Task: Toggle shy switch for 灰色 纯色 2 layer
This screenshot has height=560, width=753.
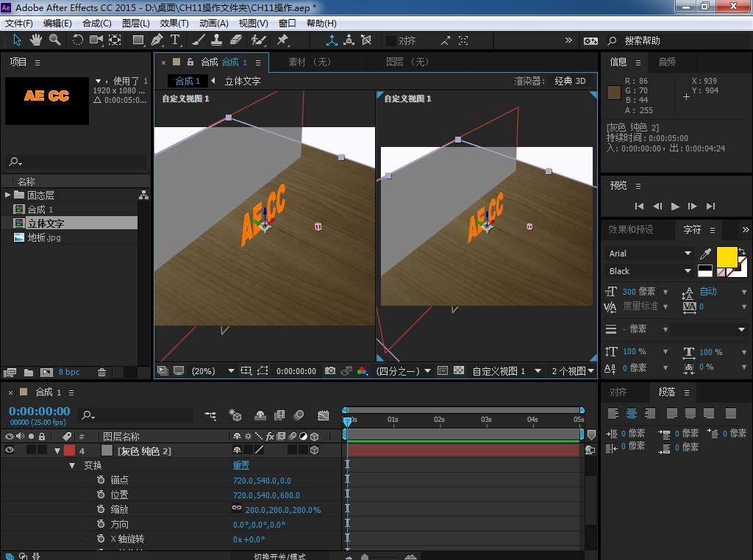Action: point(237,450)
